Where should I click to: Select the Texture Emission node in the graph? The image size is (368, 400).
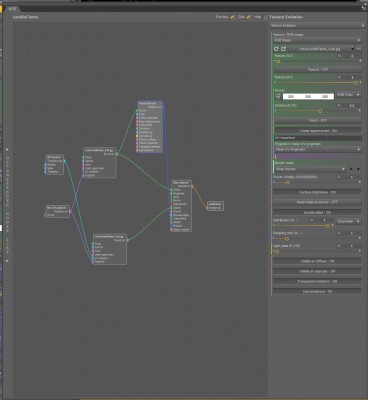(150, 127)
